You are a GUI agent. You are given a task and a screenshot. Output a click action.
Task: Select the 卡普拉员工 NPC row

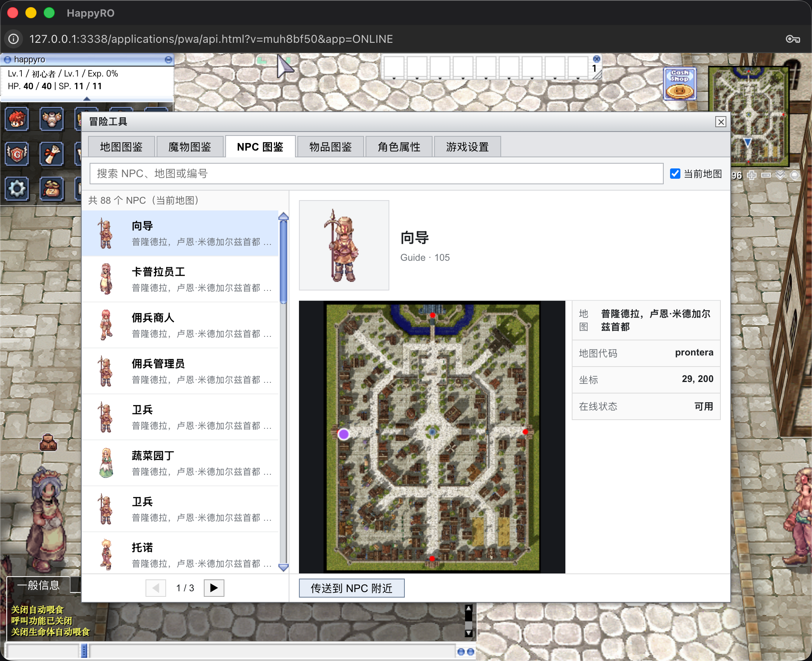point(180,279)
